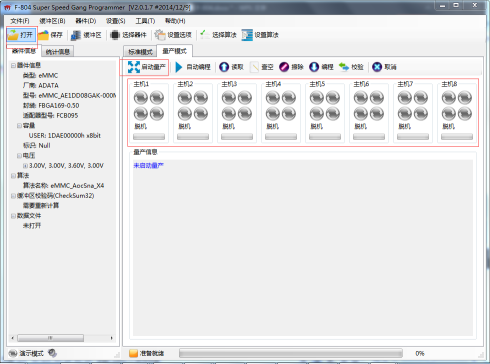Screen dimensions: 490x364
Task: Click the 主机1 progress bar
Action: tap(149, 137)
